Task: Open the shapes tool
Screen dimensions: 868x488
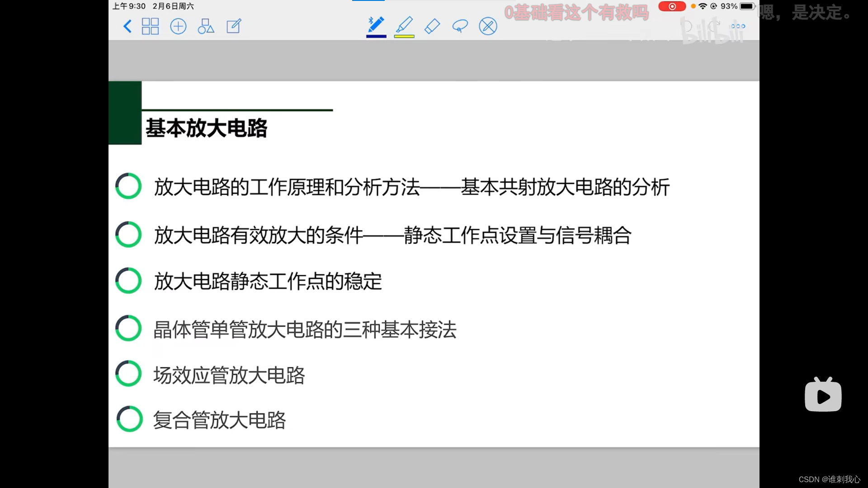Action: tap(206, 26)
